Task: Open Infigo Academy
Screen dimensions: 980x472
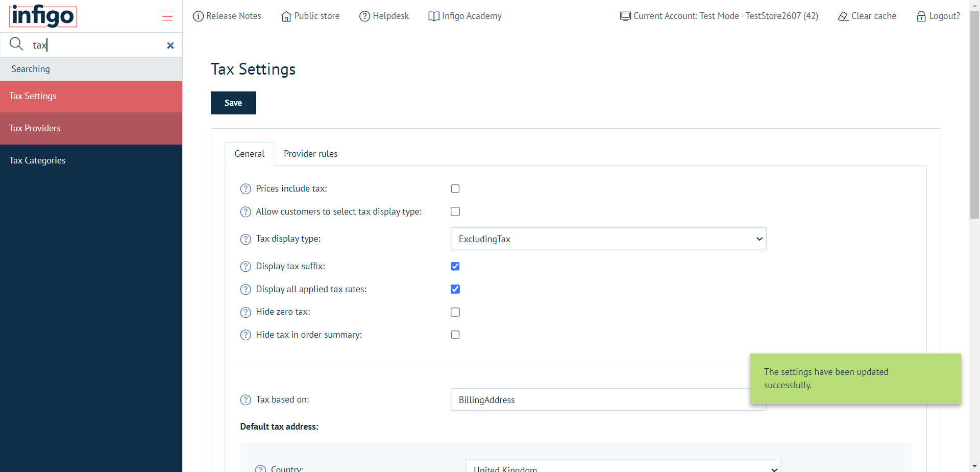Action: point(465,16)
